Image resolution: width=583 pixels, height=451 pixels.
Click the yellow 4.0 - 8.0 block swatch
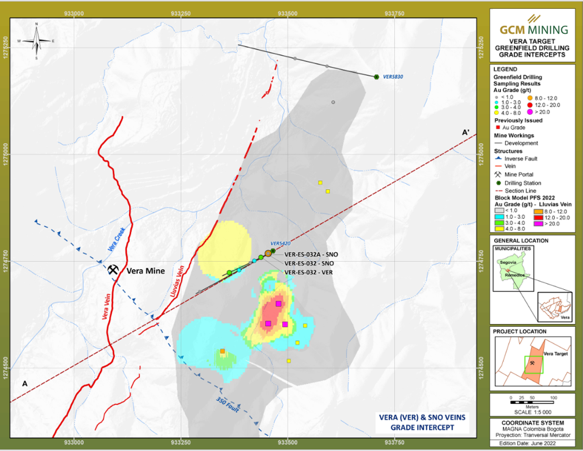499,229
